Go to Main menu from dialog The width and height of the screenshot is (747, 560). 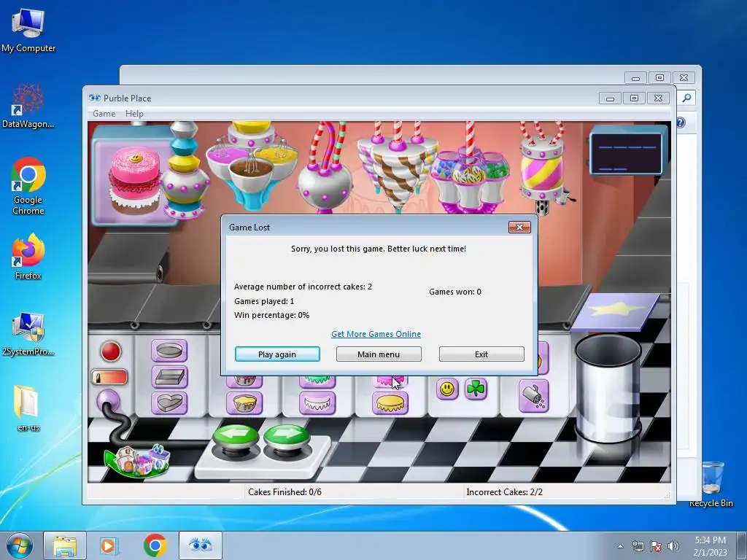click(379, 354)
